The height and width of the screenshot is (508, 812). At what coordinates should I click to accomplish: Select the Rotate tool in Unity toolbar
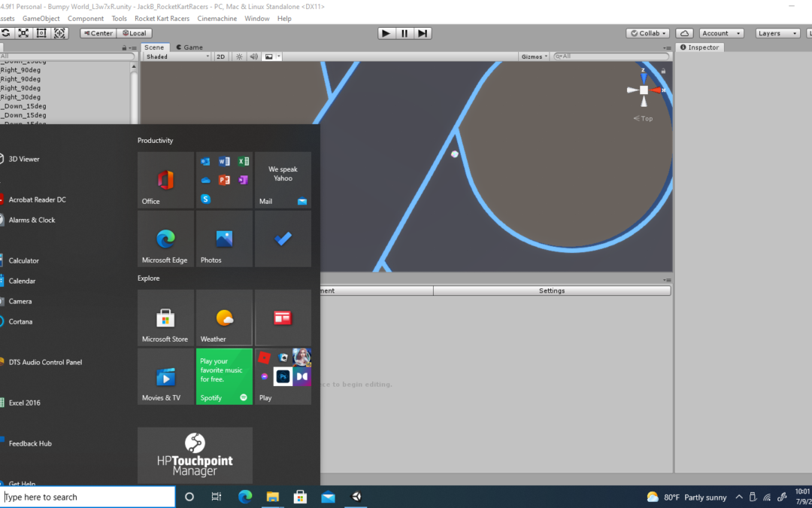[x=6, y=33]
